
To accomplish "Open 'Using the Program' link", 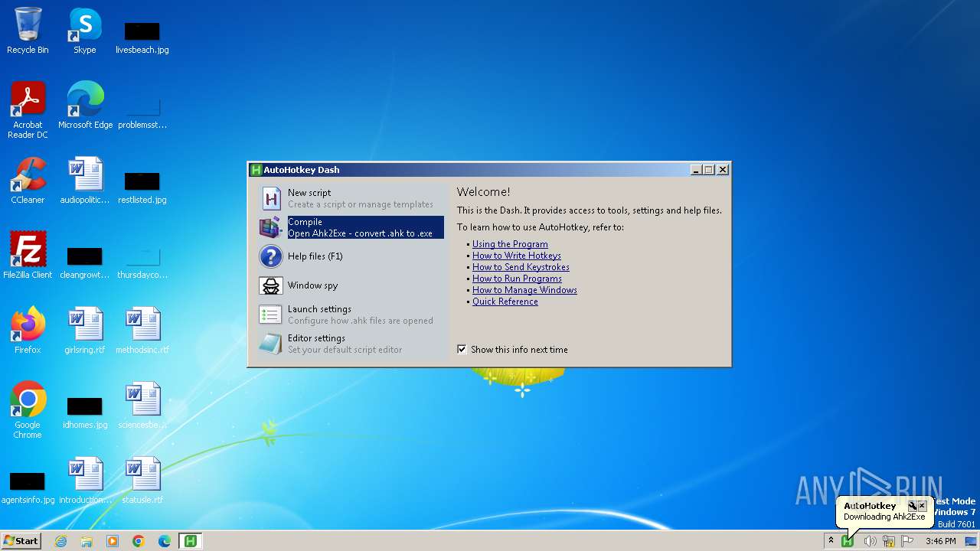I will click(x=510, y=244).
